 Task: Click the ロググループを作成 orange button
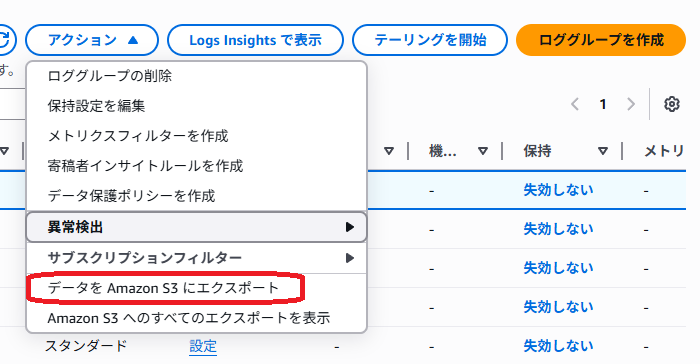pos(601,40)
